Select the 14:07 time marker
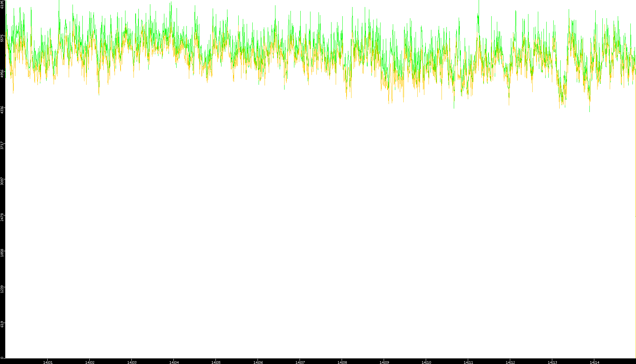The image size is (636, 364). pyautogui.click(x=300, y=362)
